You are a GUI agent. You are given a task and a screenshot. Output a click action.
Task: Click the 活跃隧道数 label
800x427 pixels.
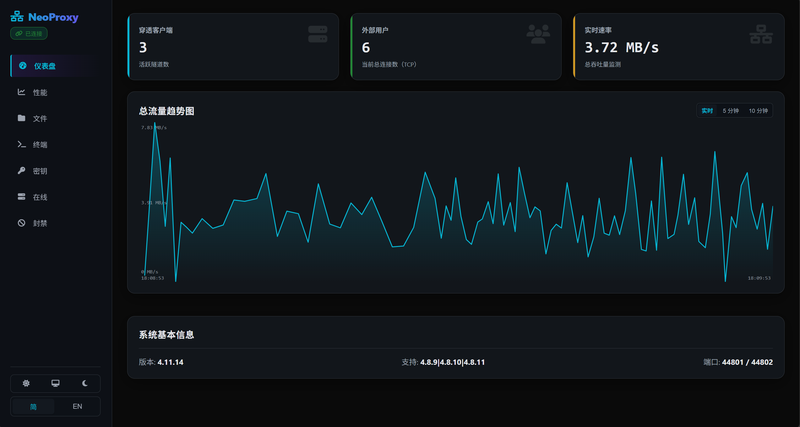pos(154,65)
